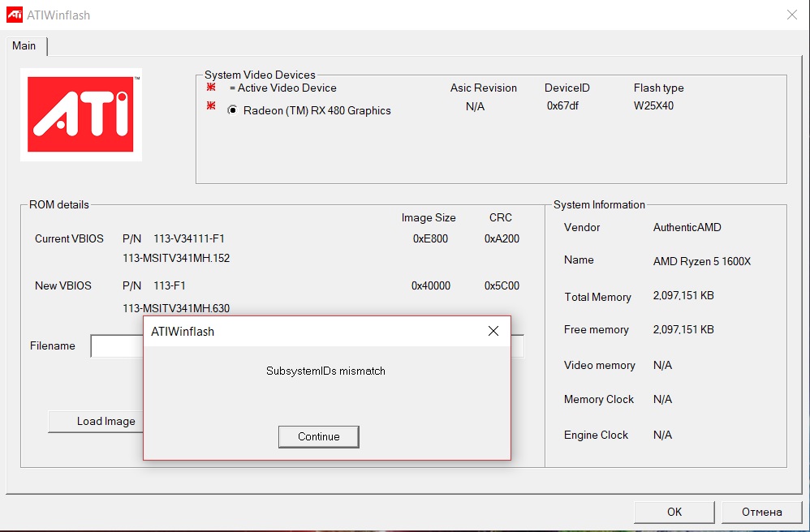Click the AuthenticAMD vendor value
Image resolution: width=810 pixels, height=532 pixels.
pyautogui.click(x=687, y=227)
